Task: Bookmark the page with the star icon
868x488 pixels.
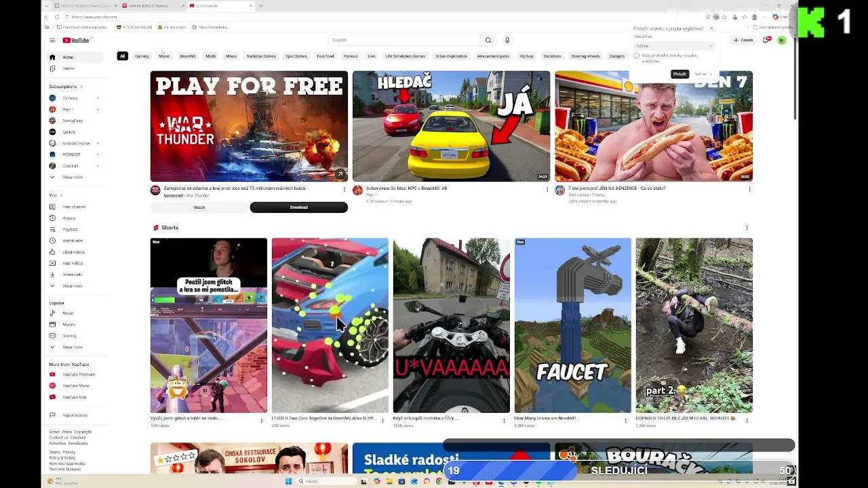Action: (x=724, y=17)
